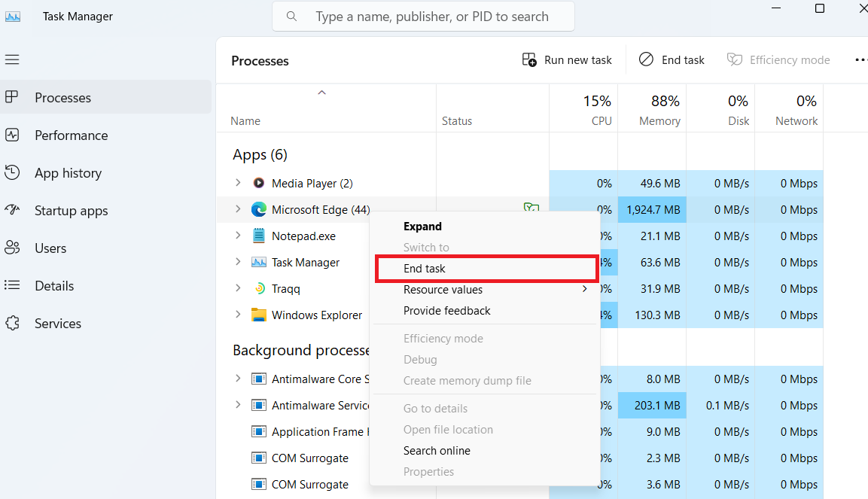
Task: Click the 0.1 MB/s disk cell
Action: (720, 406)
